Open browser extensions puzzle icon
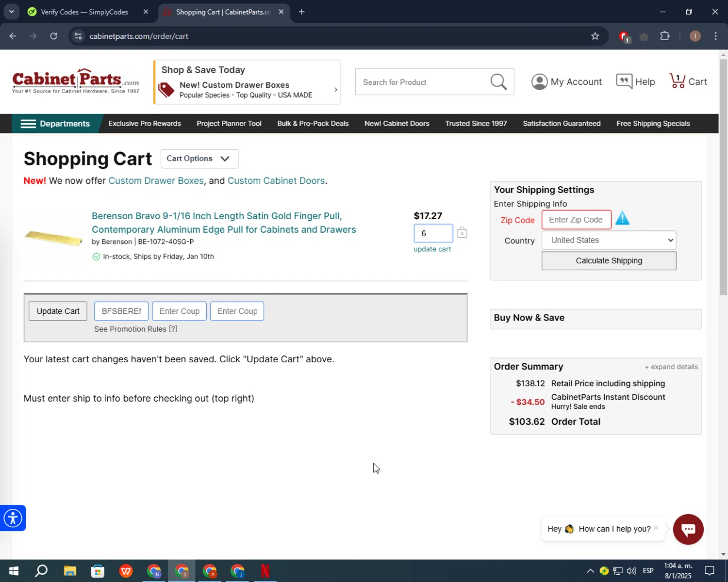Image resolution: width=728 pixels, height=582 pixels. pos(665,36)
